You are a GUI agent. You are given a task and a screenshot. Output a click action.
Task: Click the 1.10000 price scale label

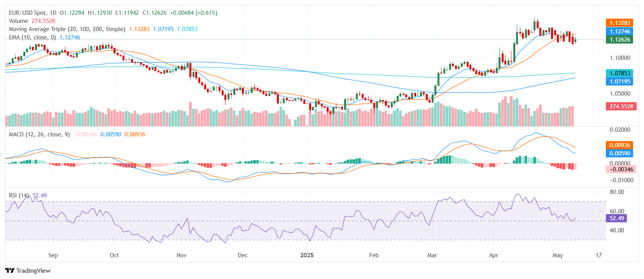620,58
